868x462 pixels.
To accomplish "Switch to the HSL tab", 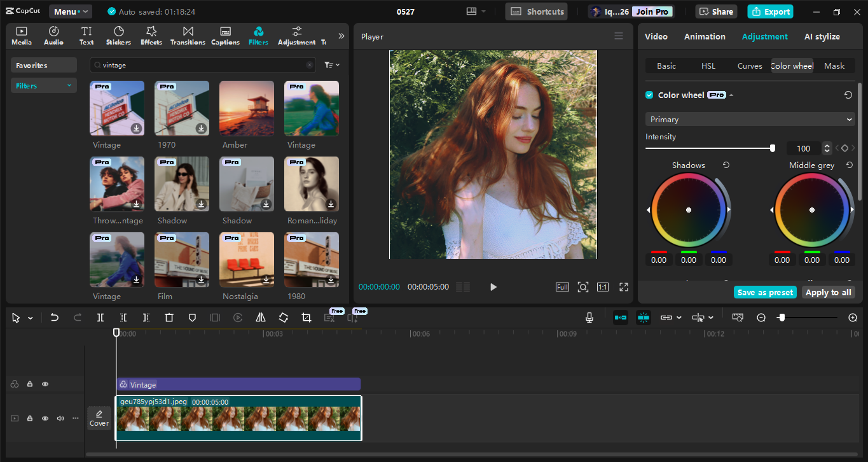I will (x=708, y=66).
